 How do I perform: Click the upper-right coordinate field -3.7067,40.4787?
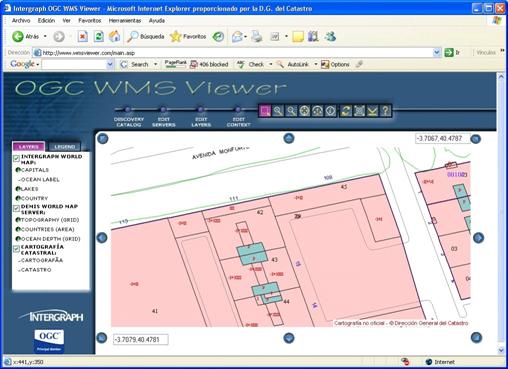tap(442, 138)
